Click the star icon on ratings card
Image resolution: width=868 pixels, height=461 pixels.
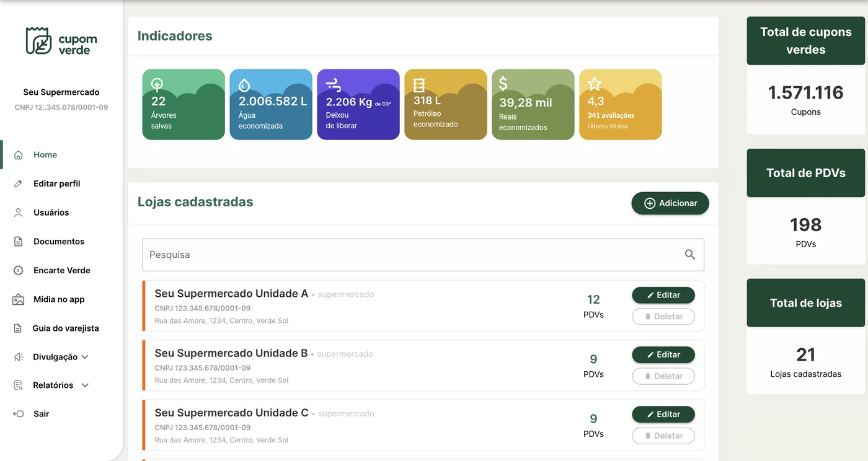(x=595, y=84)
